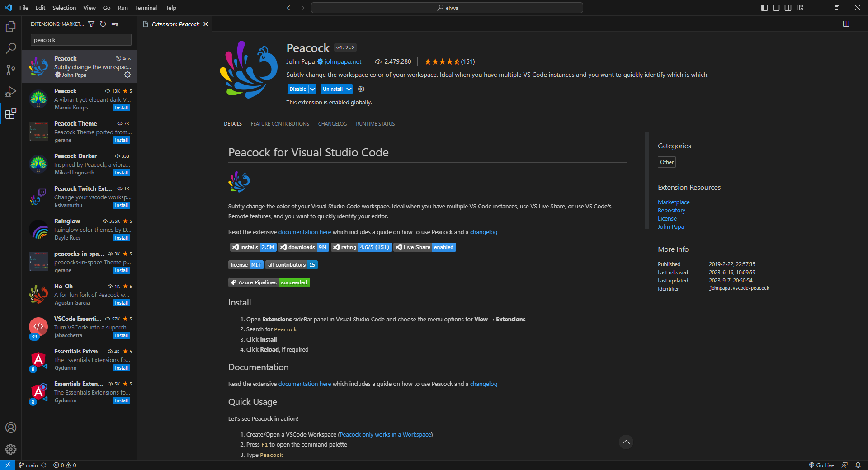Open the feedback icon in status bar
The width and height of the screenshot is (868, 470).
844,465
